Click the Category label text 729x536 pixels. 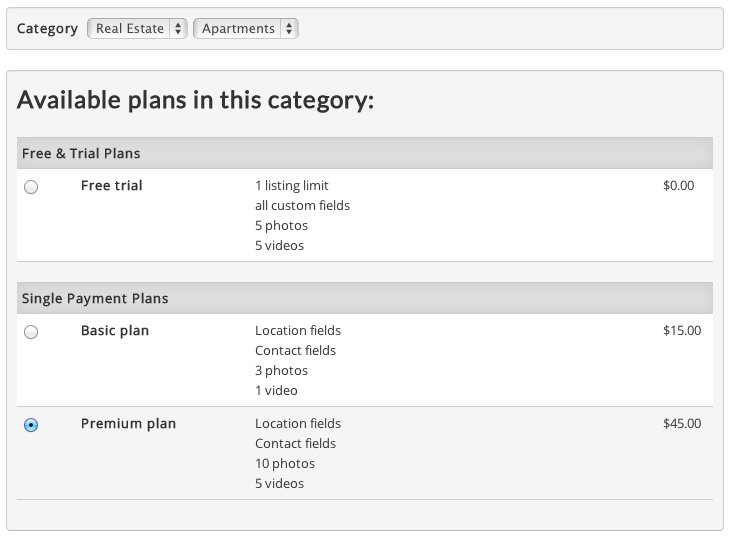(47, 29)
